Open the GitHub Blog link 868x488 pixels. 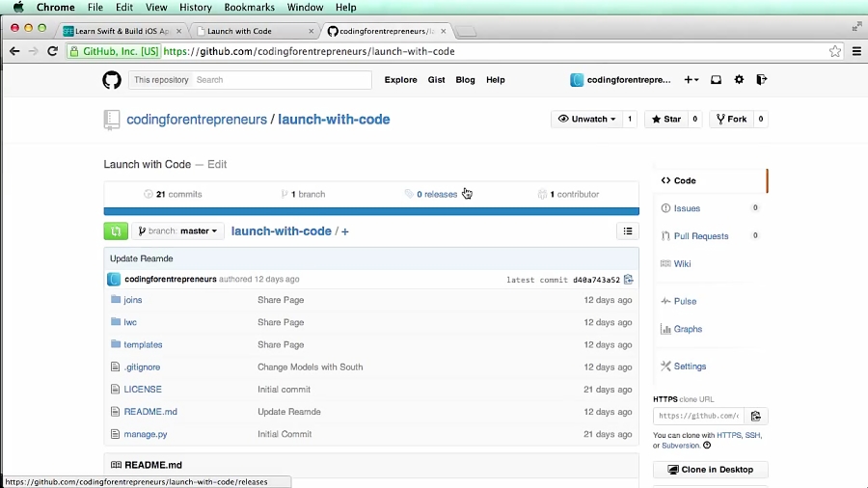[x=465, y=80]
